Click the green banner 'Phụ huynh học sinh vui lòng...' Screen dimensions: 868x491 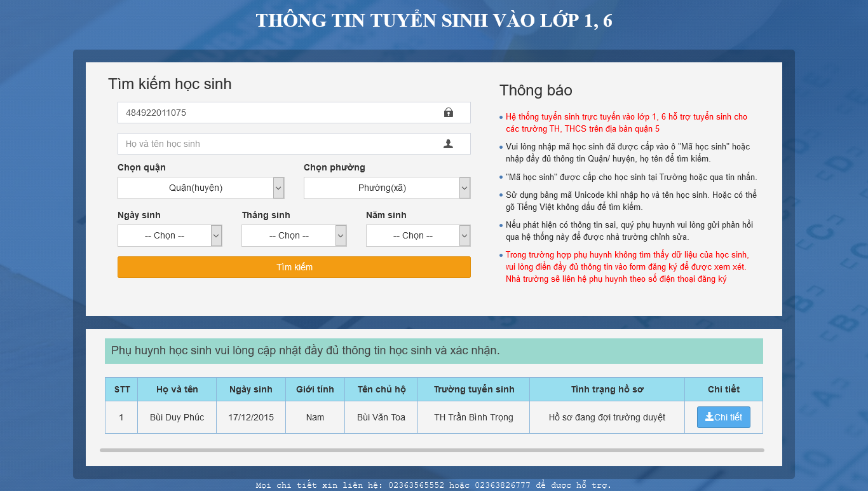pos(434,351)
